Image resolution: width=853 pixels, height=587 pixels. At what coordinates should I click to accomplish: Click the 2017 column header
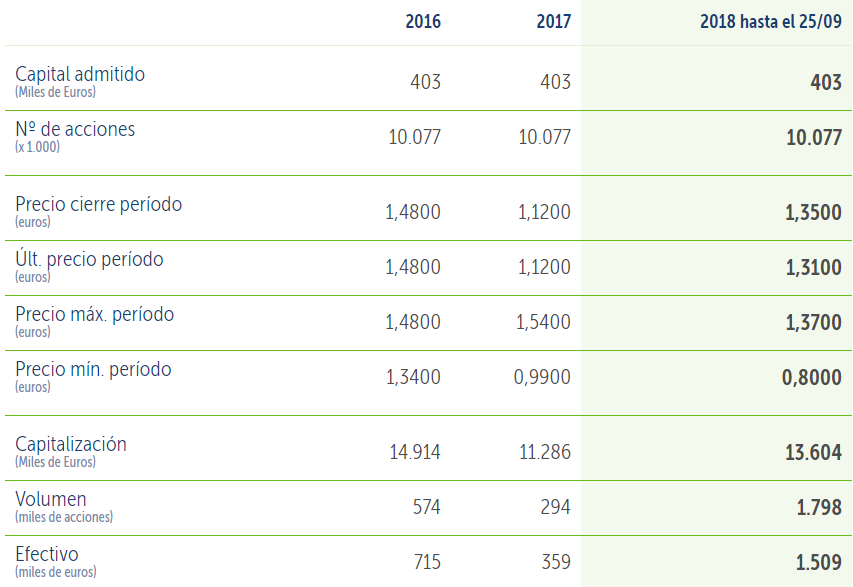(553, 22)
